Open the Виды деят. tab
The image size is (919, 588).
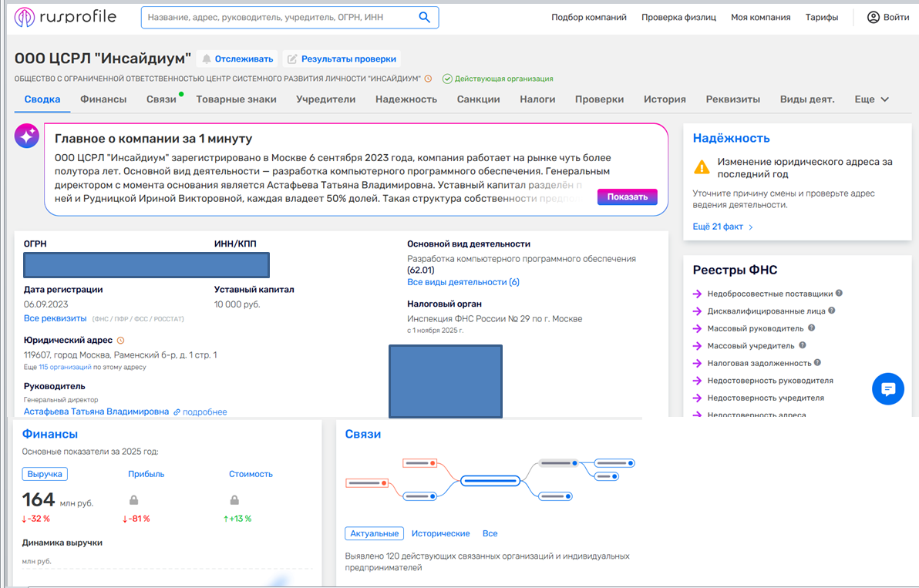807,99
